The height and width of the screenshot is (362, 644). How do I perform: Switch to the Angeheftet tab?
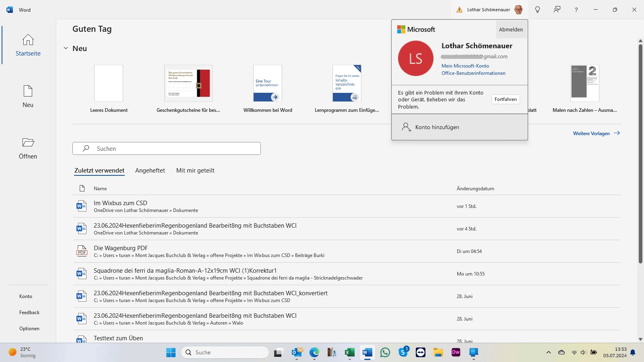(150, 171)
